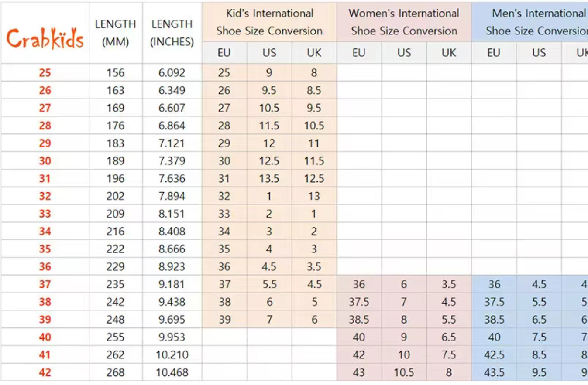The width and height of the screenshot is (588, 385).
Task: Click Women's US 10 cell in row 41
Action: [x=404, y=355]
